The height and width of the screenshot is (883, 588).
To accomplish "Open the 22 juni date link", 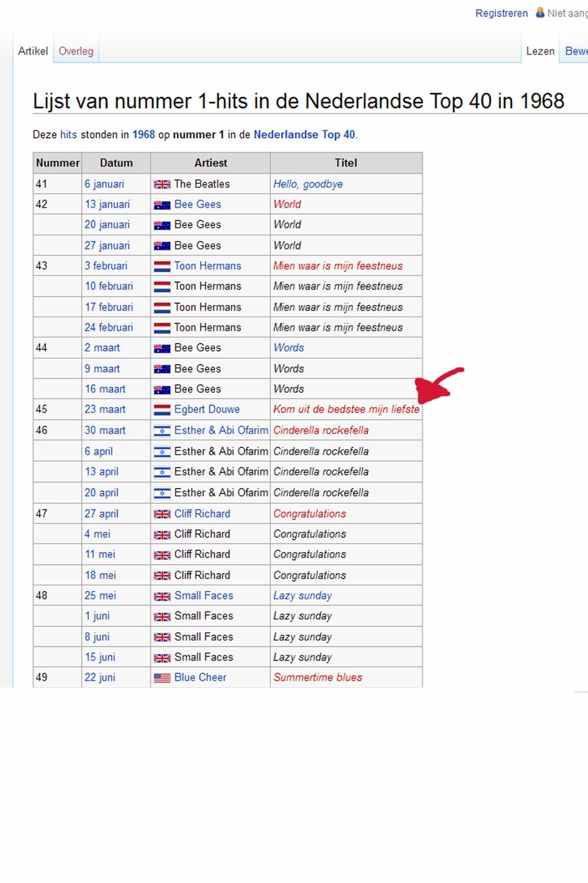I will point(100,677).
